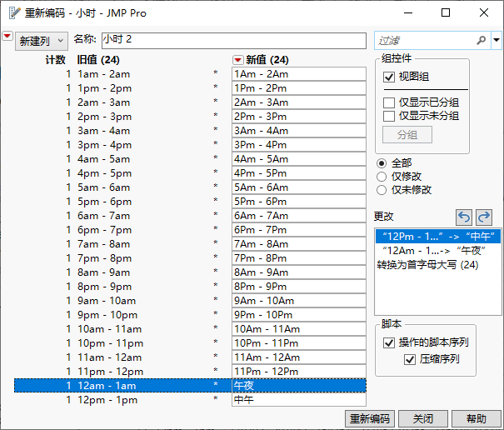Click the redo arrow in the 更改 section
This screenshot has width=504, height=430.
[484, 217]
